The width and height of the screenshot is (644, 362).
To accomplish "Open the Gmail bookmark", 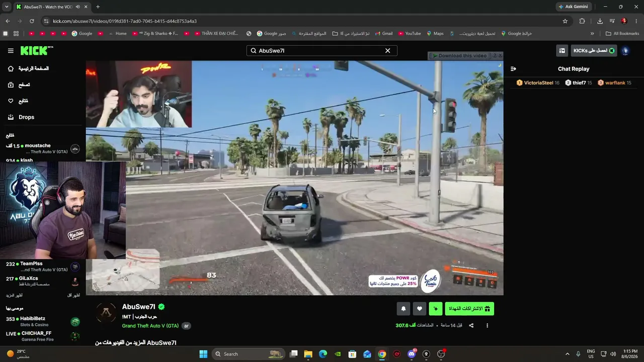I will [383, 34].
